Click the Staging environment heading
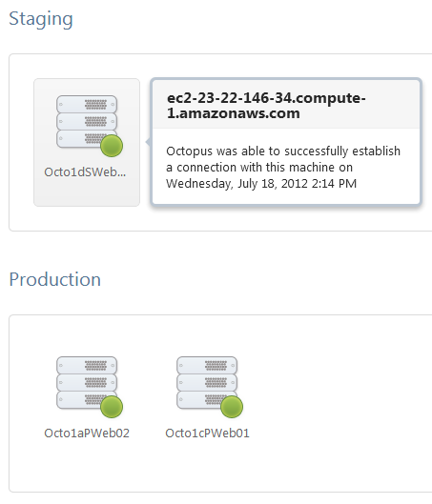 pos(41,19)
